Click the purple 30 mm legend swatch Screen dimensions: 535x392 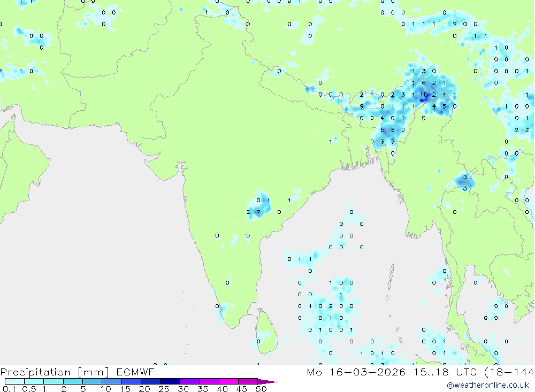click(190, 381)
